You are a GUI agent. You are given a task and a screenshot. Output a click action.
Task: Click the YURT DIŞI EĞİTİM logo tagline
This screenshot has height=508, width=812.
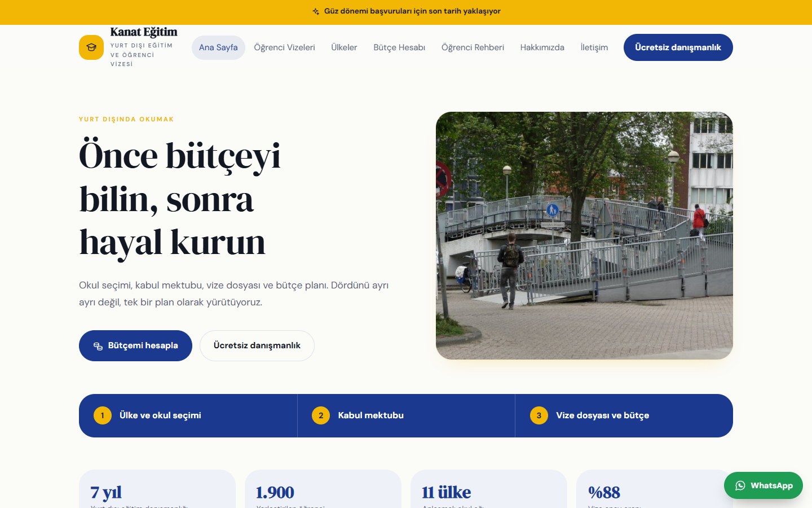tap(142, 55)
